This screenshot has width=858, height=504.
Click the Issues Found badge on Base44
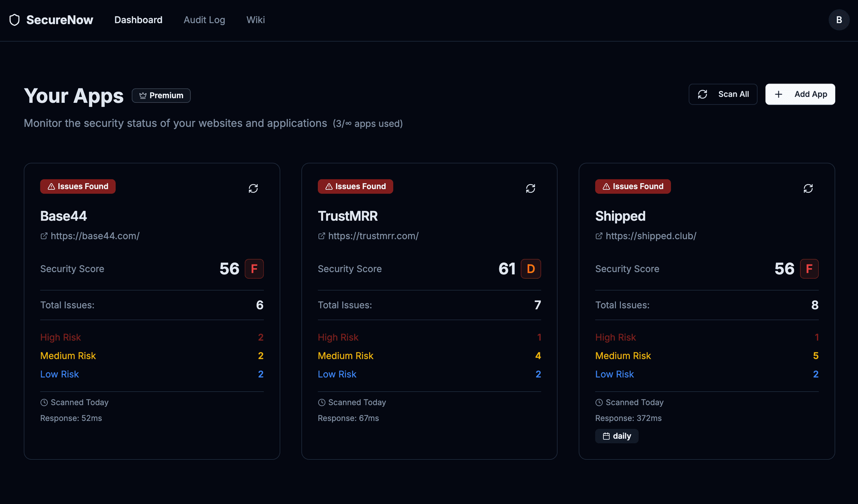point(78,186)
